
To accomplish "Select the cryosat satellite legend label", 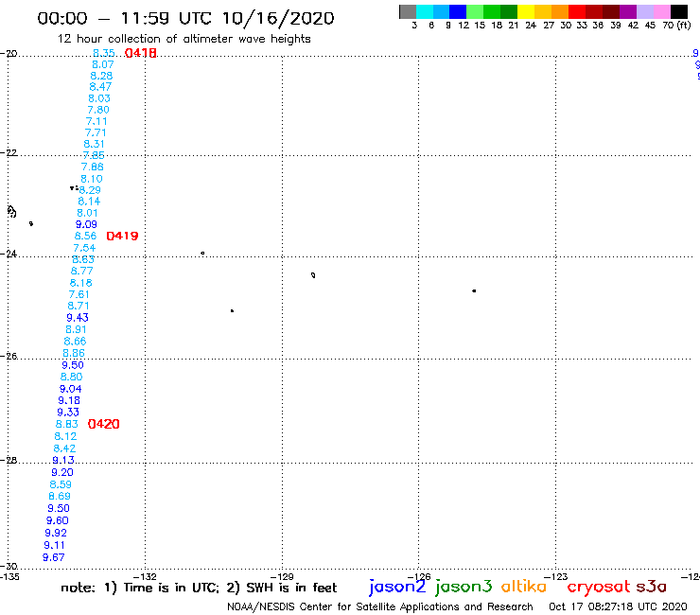I will [x=598, y=587].
